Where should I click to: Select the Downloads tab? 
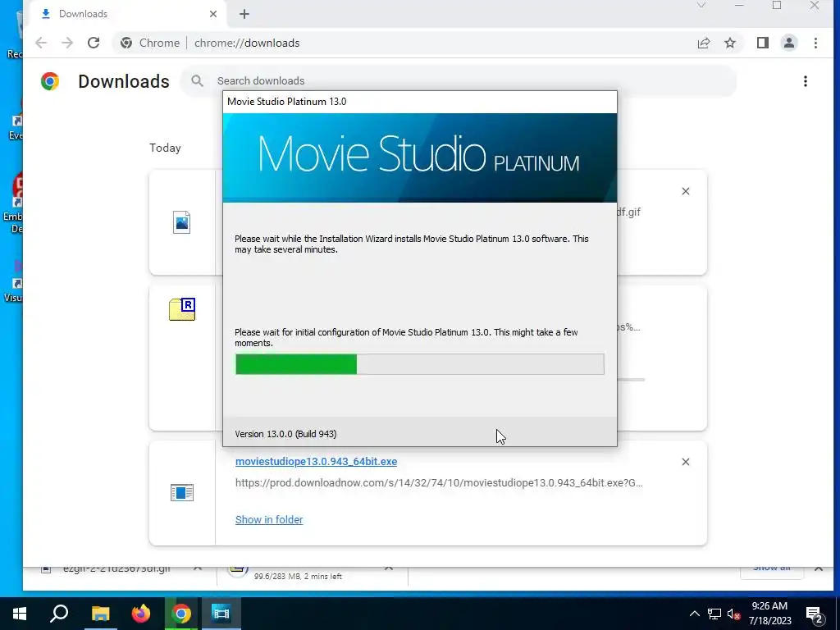[x=129, y=14]
